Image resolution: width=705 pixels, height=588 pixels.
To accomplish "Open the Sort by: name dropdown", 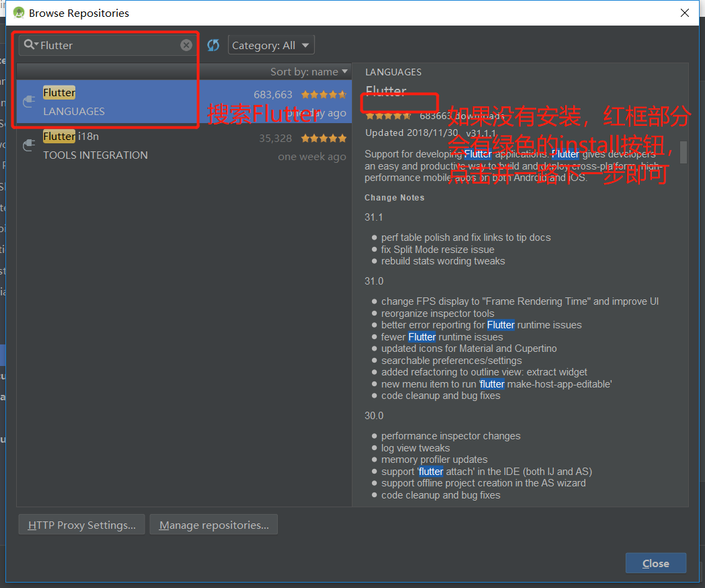I will [309, 71].
